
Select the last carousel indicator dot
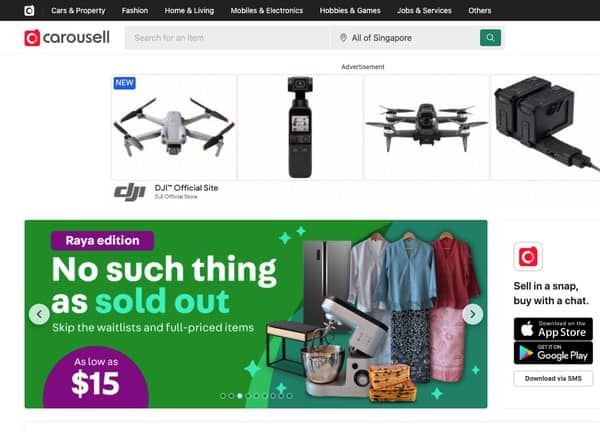pos(290,396)
